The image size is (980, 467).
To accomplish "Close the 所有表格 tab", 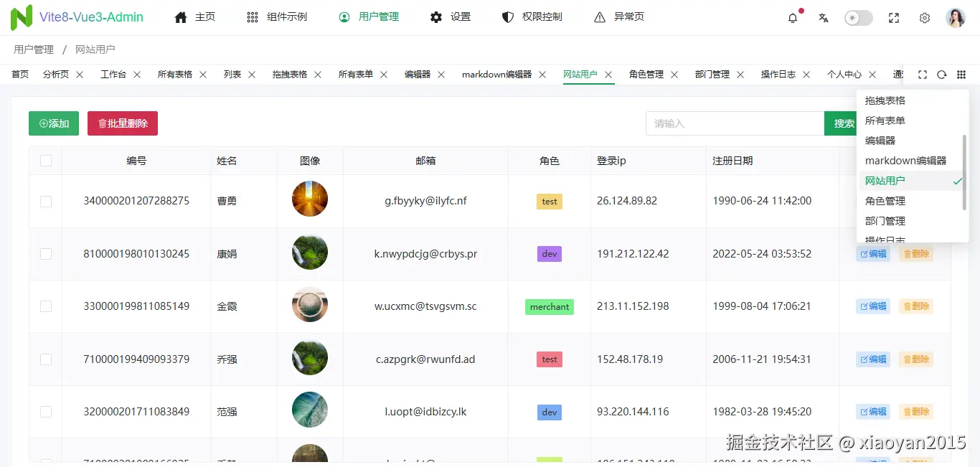I will [203, 75].
